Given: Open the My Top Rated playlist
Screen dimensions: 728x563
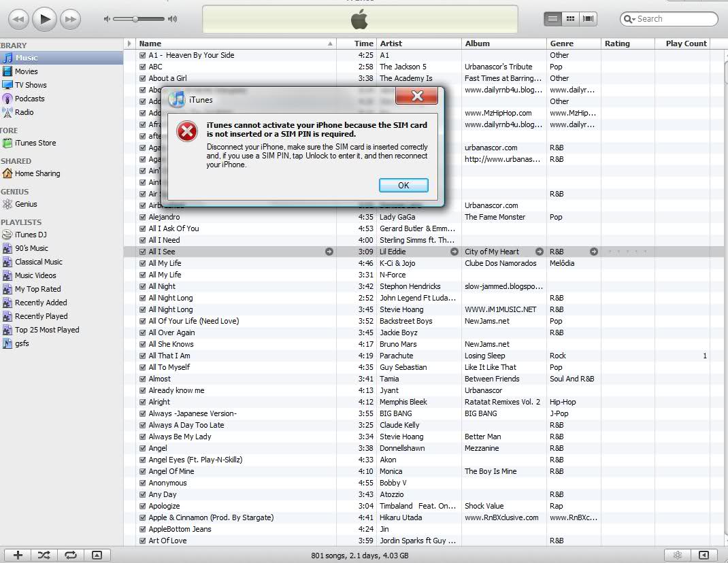Looking at the screenshot, I should (61, 289).
